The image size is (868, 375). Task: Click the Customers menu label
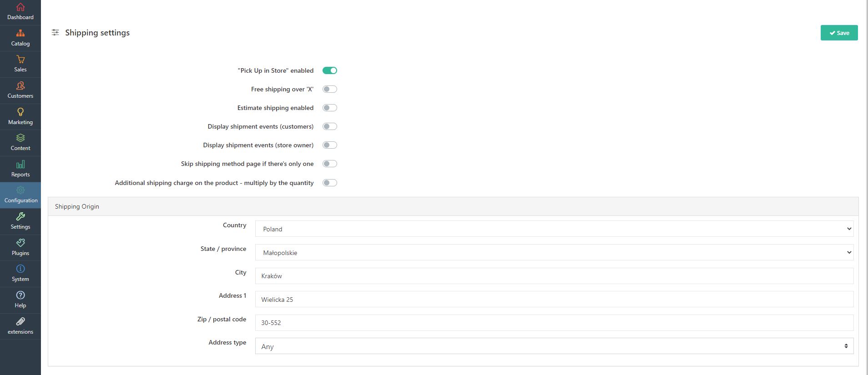[20, 96]
